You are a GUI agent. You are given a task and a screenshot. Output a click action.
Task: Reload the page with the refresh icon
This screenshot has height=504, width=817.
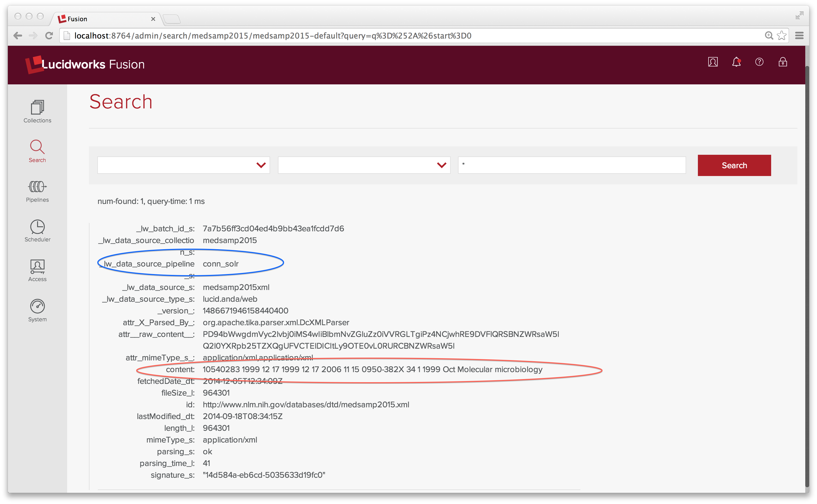[49, 36]
